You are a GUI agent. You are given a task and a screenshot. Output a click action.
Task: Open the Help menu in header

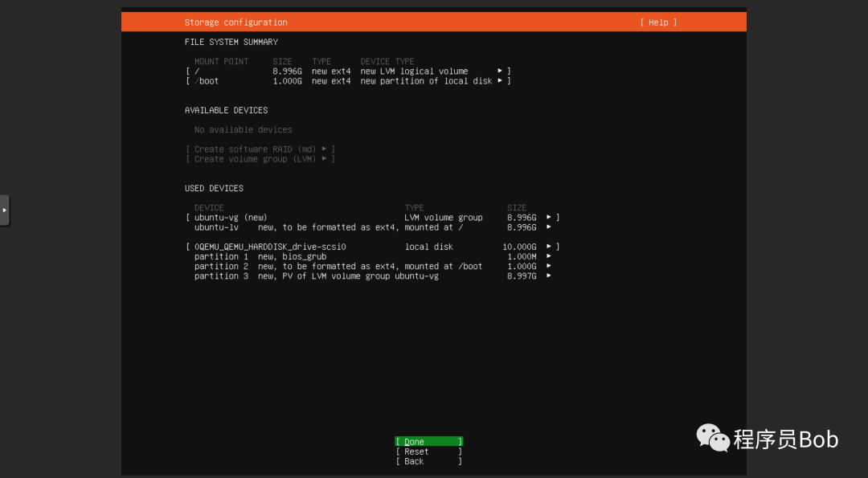tap(658, 22)
